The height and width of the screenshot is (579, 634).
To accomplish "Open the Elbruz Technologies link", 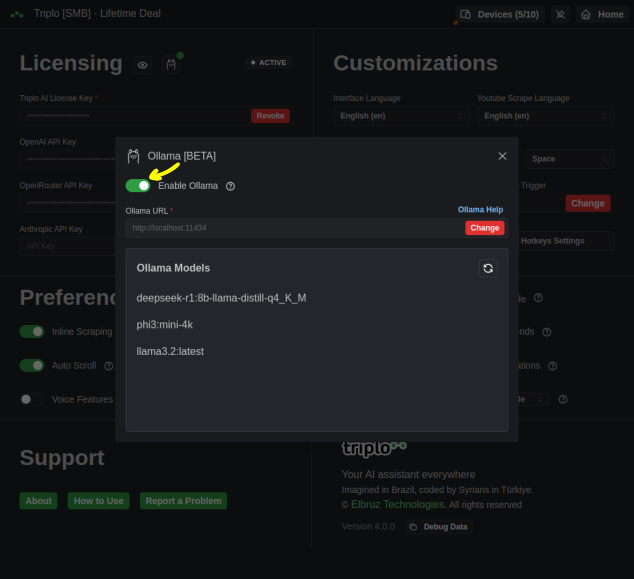I will 398,505.
